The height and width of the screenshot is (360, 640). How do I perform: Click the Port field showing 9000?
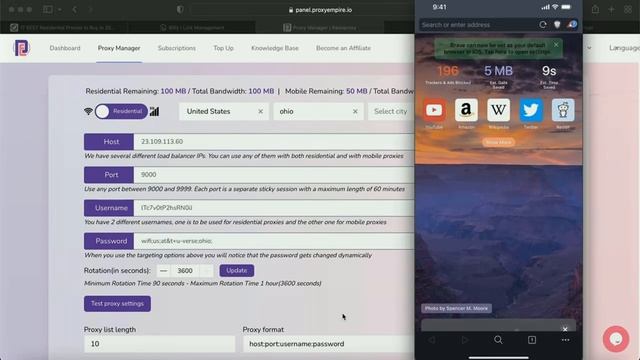pos(274,175)
